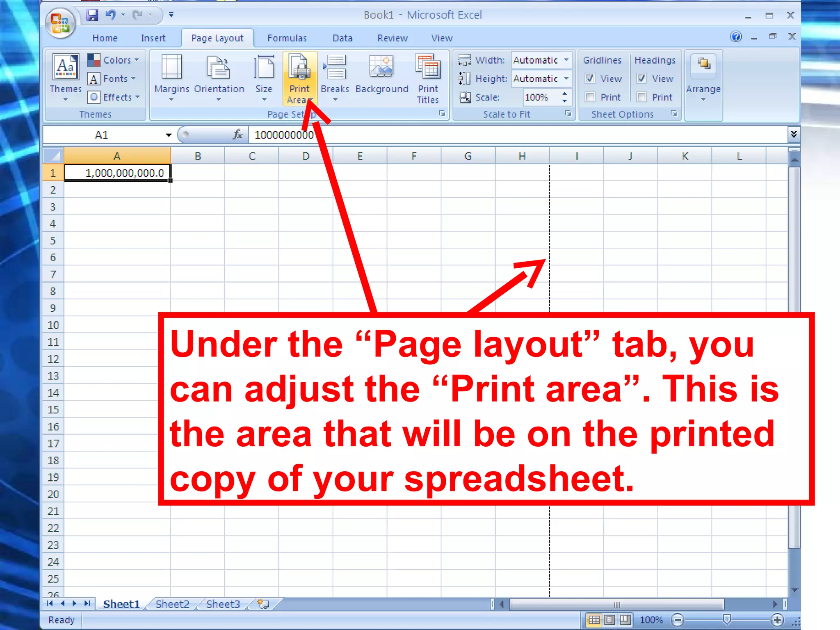The image size is (840, 630).
Task: Insert function with the fx button
Action: (237, 135)
